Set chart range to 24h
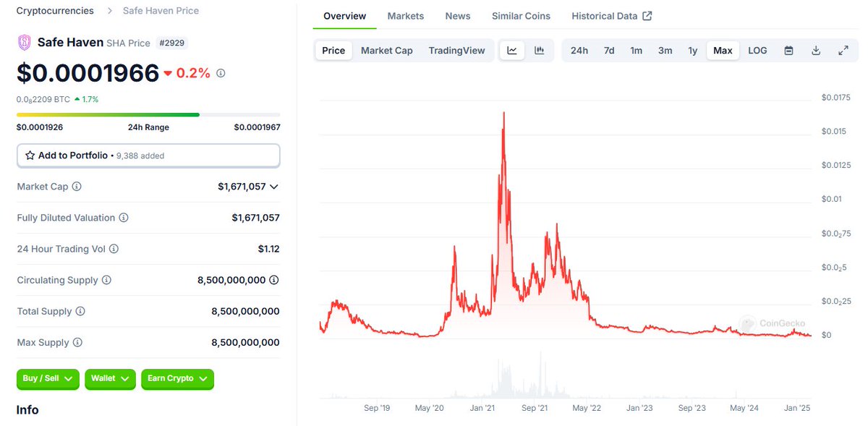Image resolution: width=868 pixels, height=426 pixels. [x=579, y=50]
